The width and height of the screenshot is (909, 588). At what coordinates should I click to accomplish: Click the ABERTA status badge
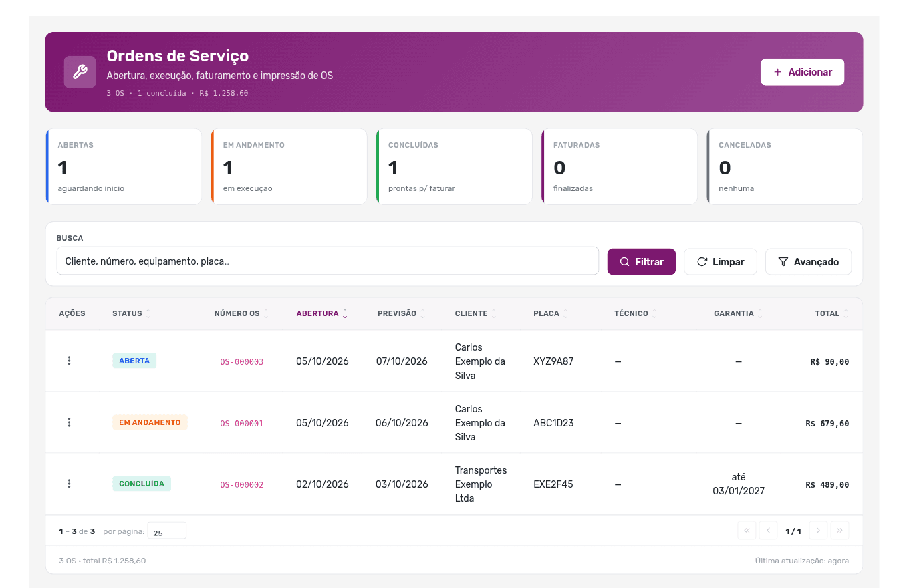(x=134, y=361)
